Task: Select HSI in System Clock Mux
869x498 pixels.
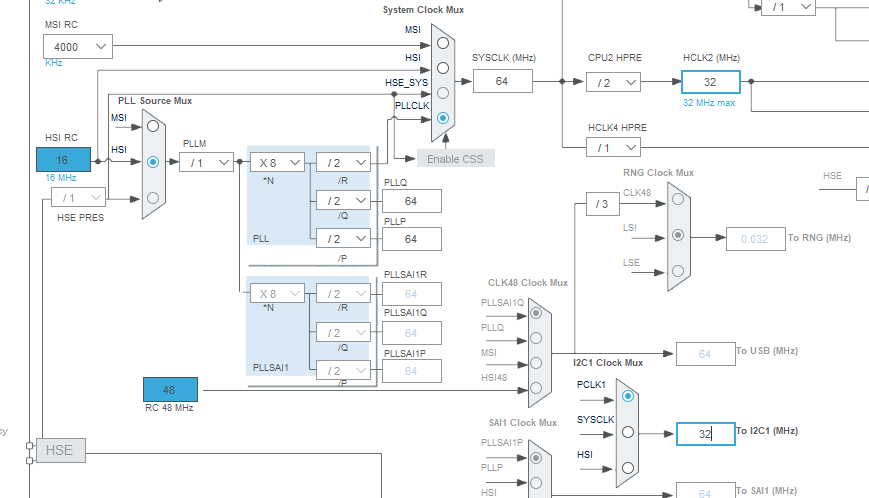Action: pyautogui.click(x=443, y=68)
